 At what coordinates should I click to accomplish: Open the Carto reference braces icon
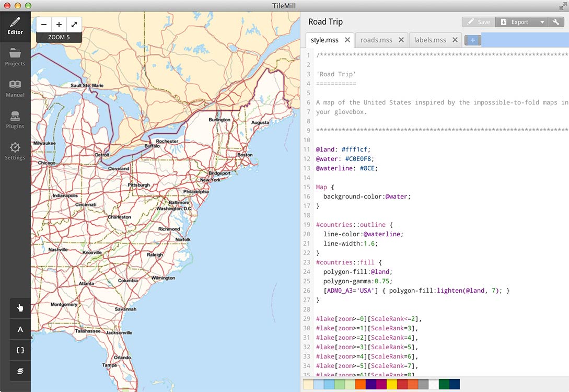[20, 350]
